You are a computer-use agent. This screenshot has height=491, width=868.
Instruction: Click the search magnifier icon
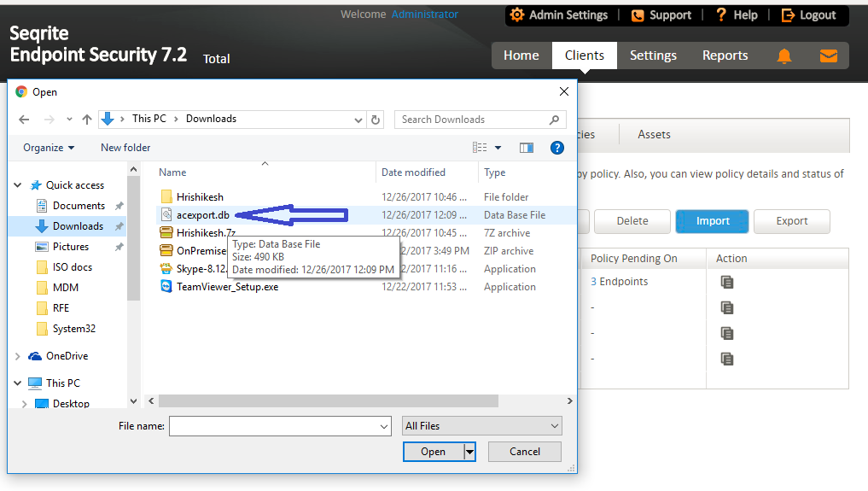[x=554, y=120]
